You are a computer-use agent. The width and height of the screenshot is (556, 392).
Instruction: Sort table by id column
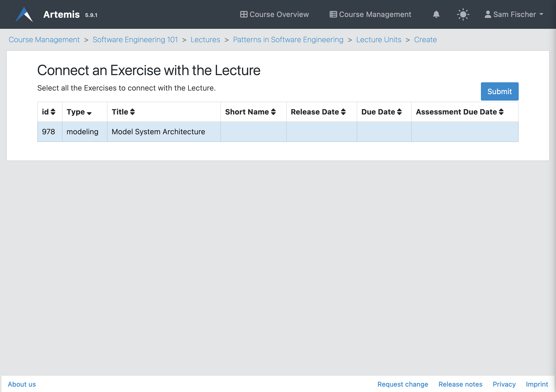tap(49, 112)
